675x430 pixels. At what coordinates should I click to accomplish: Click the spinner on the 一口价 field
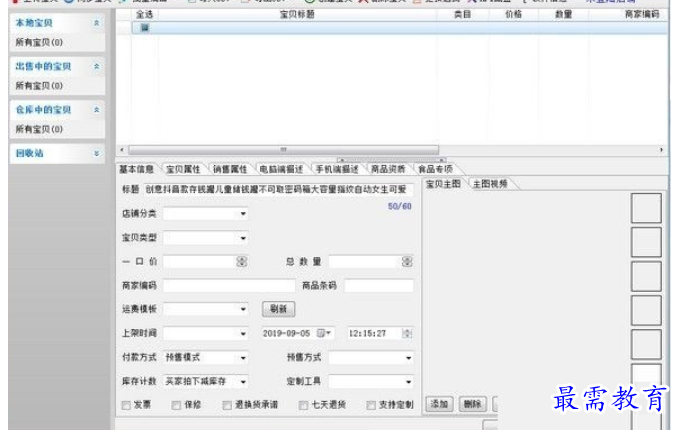(242, 261)
